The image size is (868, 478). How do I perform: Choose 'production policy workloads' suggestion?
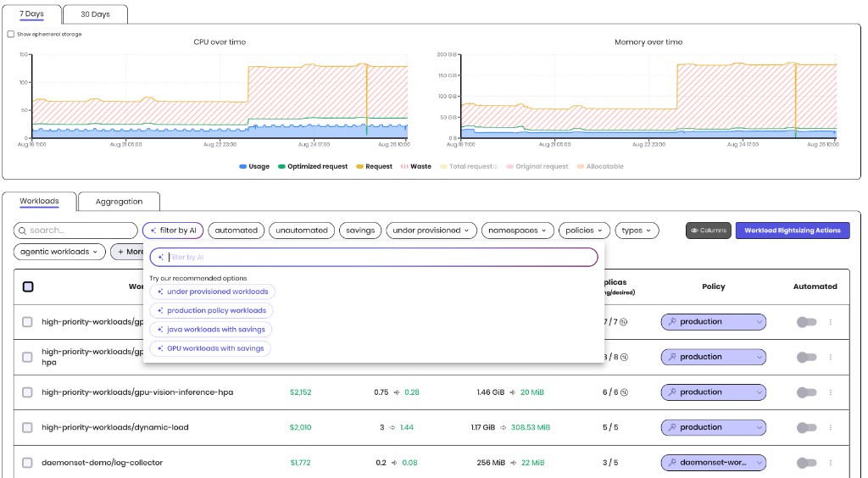211,311
